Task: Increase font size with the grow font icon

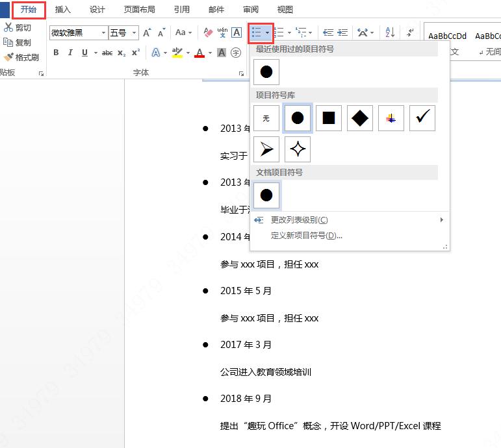Action: coord(147,32)
